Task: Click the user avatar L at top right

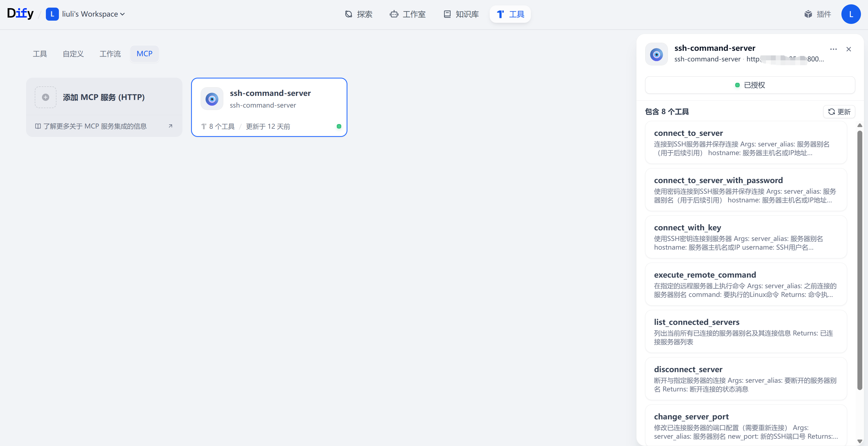Action: 851,14
